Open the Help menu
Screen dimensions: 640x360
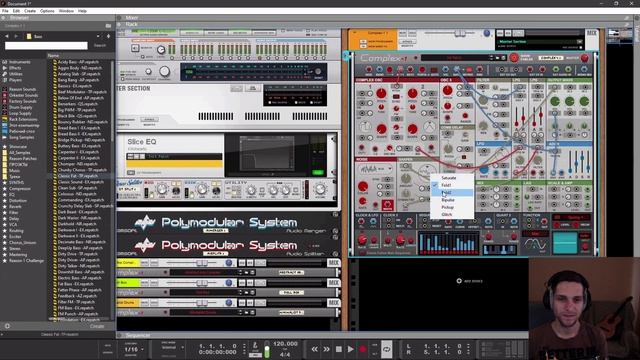pyautogui.click(x=82, y=11)
